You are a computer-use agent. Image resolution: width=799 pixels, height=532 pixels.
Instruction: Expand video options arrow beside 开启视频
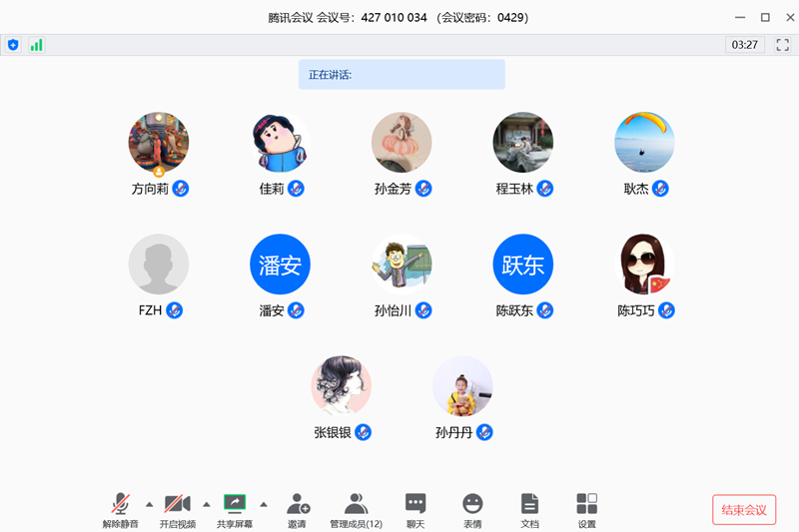pyautogui.click(x=207, y=504)
